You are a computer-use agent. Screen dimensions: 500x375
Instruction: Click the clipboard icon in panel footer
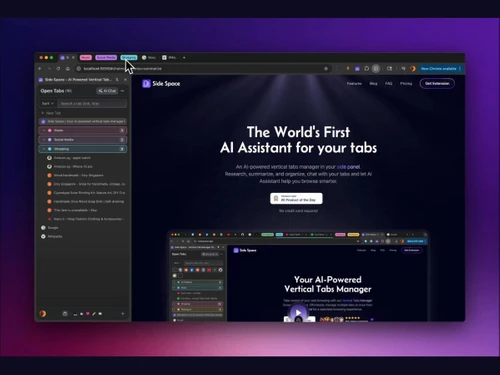pos(65,314)
